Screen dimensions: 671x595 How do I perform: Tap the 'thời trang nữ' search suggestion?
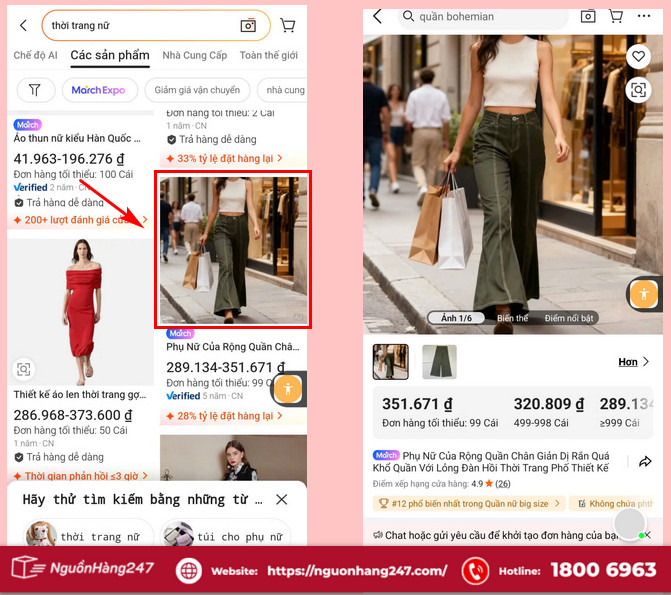[83, 536]
